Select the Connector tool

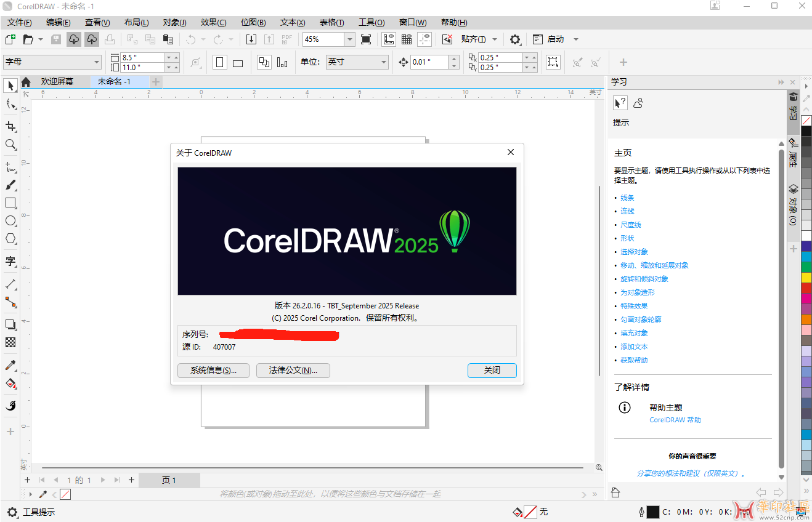pyautogui.click(x=10, y=302)
